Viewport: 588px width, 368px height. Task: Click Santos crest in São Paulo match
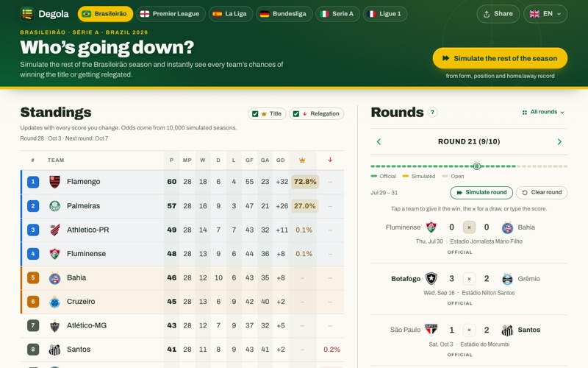507,330
